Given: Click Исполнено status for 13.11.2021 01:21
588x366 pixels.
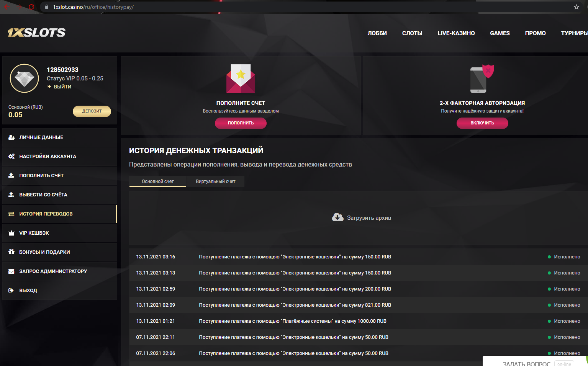Looking at the screenshot, I should click(567, 321).
